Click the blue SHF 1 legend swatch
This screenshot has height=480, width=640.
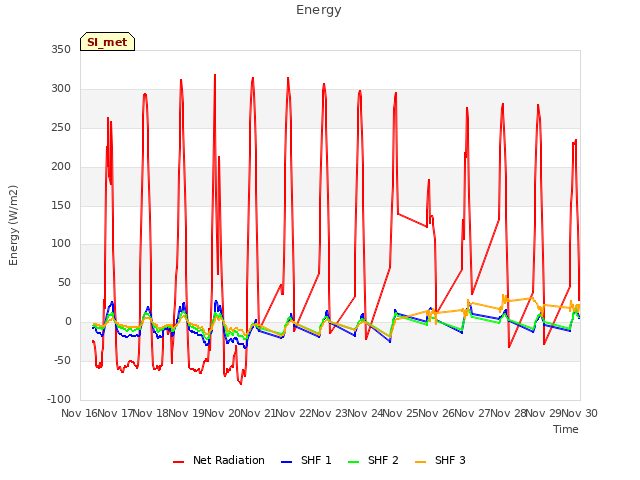(x=287, y=462)
